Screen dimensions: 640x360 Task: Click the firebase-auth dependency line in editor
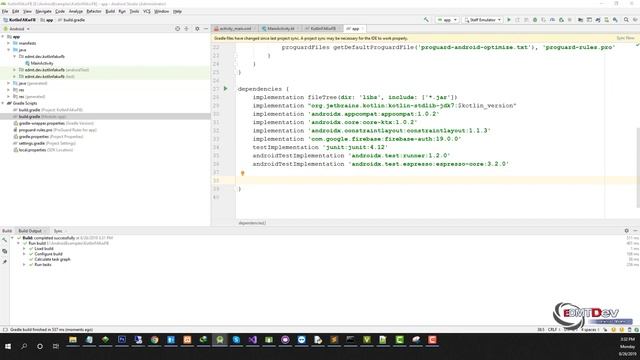tap(357, 139)
